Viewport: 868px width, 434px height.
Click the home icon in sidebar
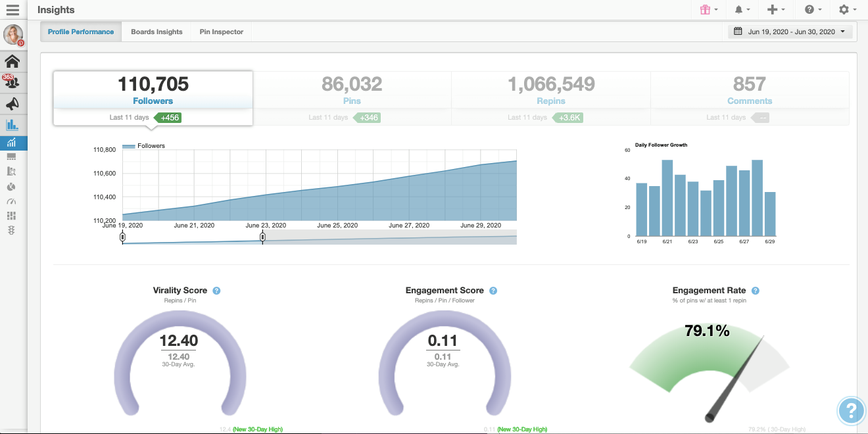pos(12,61)
